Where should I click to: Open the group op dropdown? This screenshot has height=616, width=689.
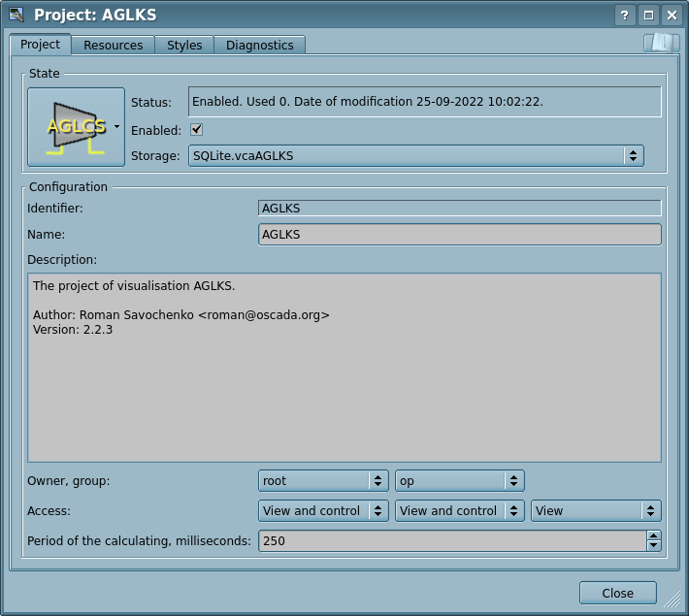[x=460, y=481]
